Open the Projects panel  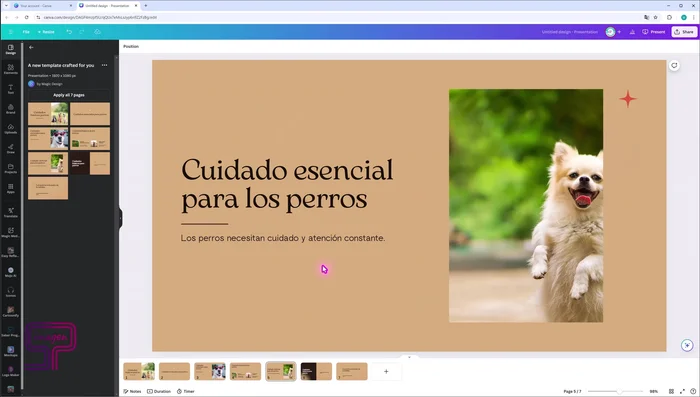[11, 168]
